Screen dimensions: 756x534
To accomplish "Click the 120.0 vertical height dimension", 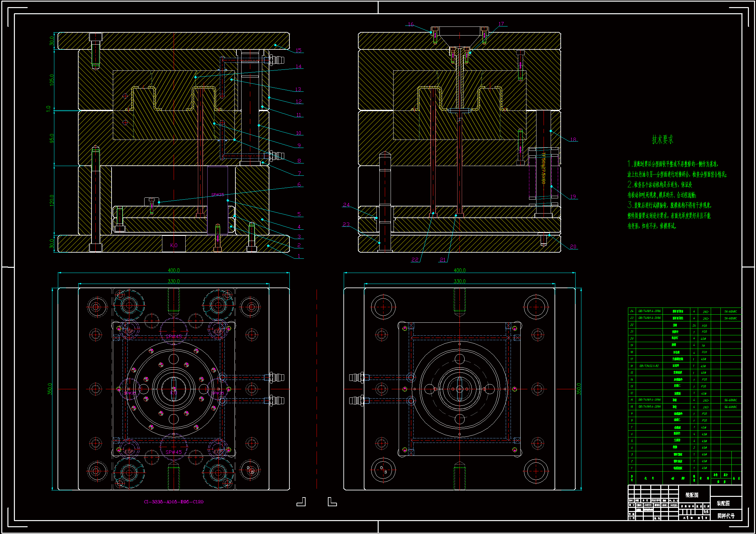I will click(x=52, y=200).
